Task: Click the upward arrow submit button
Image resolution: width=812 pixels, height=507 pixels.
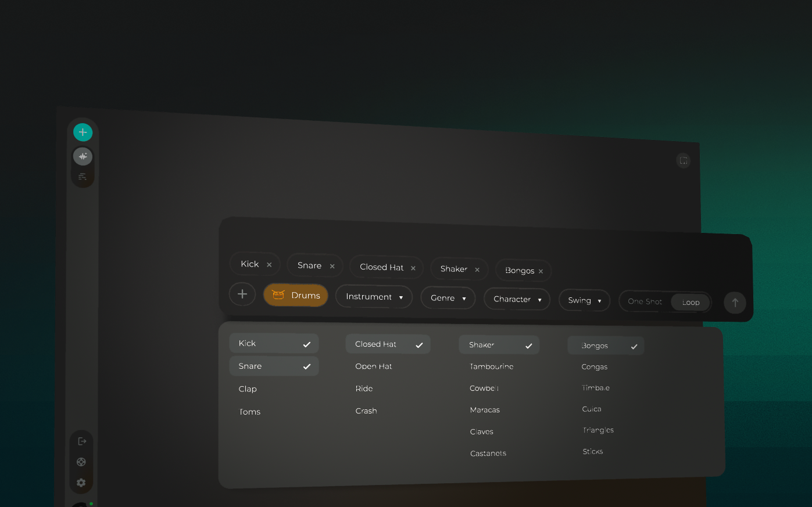Action: click(735, 303)
